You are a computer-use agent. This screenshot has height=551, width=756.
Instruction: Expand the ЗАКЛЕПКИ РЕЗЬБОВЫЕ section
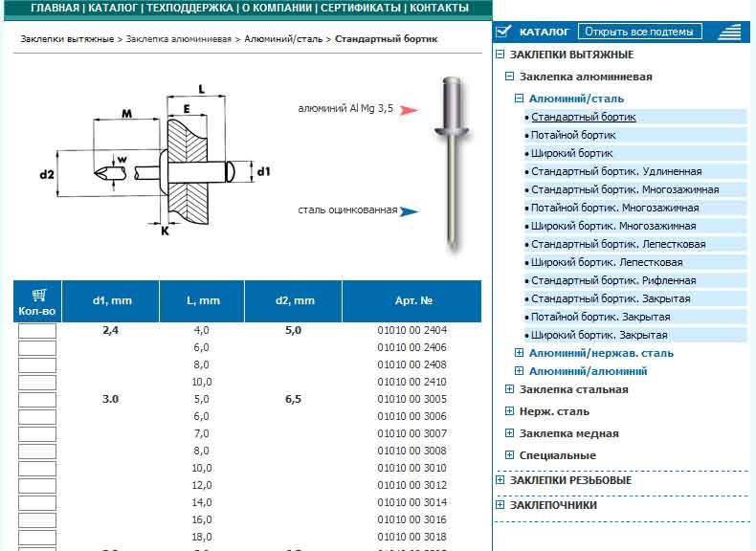tap(500, 479)
